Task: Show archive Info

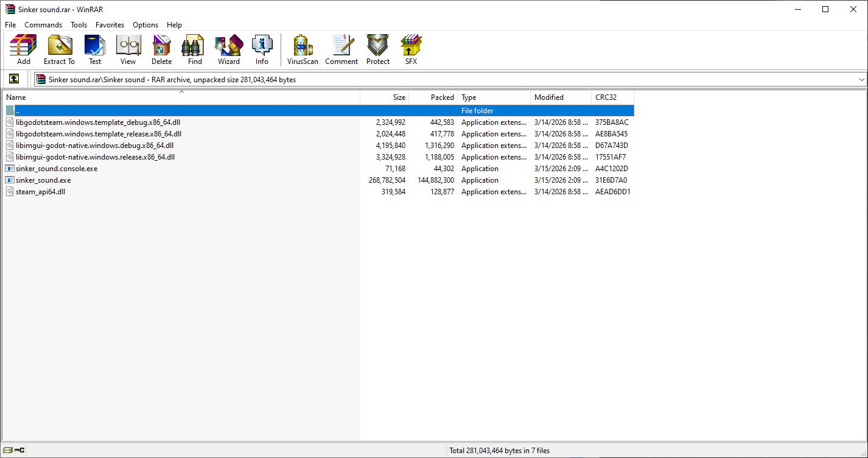Action: [x=262, y=49]
